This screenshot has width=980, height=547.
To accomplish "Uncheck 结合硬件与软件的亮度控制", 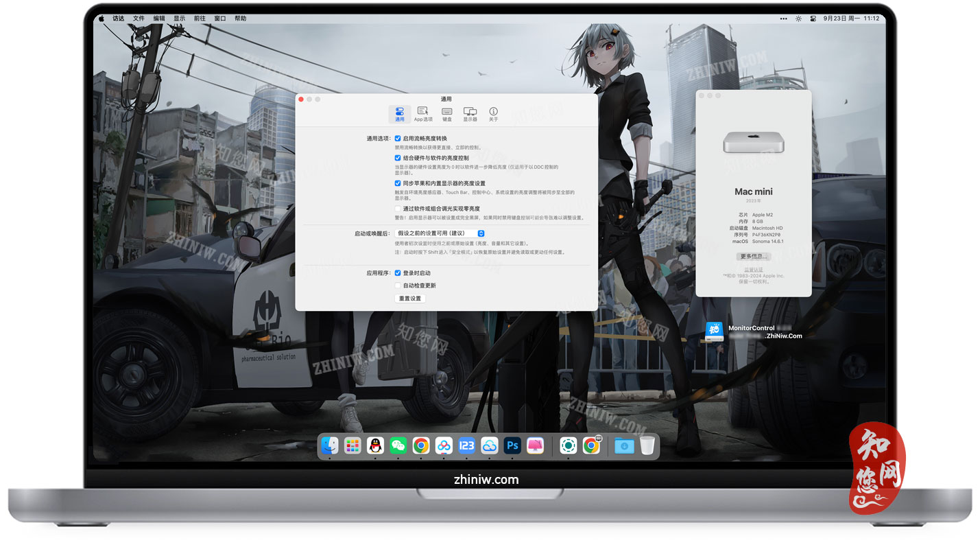I will [398, 158].
